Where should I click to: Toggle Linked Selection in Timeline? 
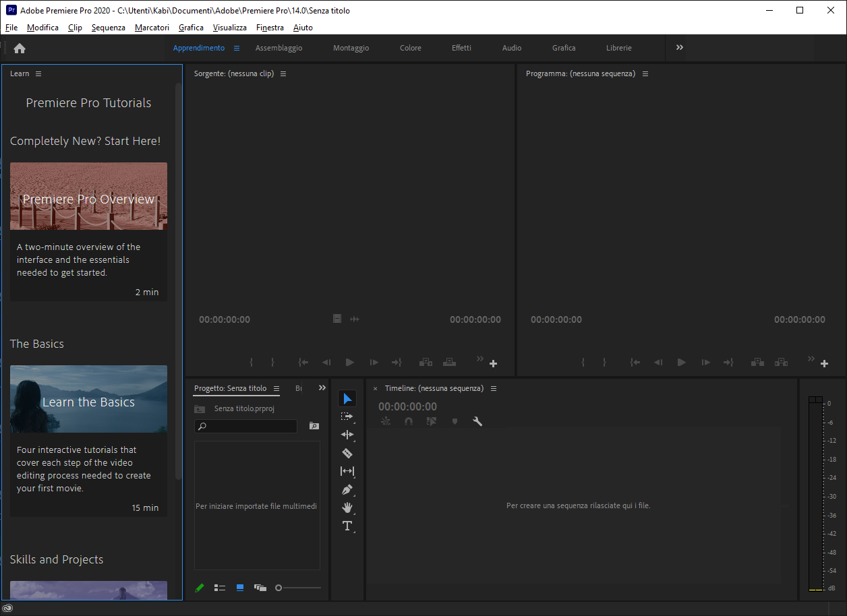point(432,421)
